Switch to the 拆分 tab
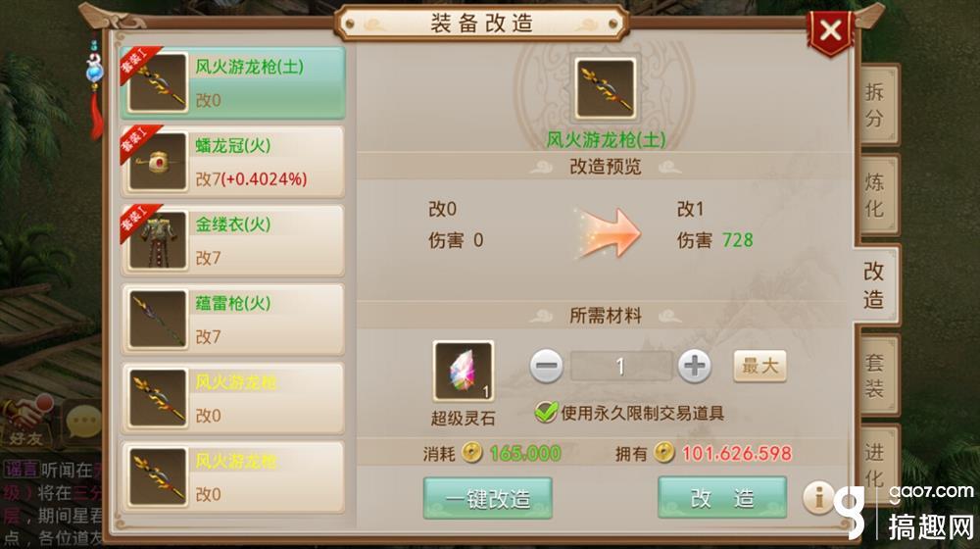The height and width of the screenshot is (549, 980). pyautogui.click(x=875, y=105)
